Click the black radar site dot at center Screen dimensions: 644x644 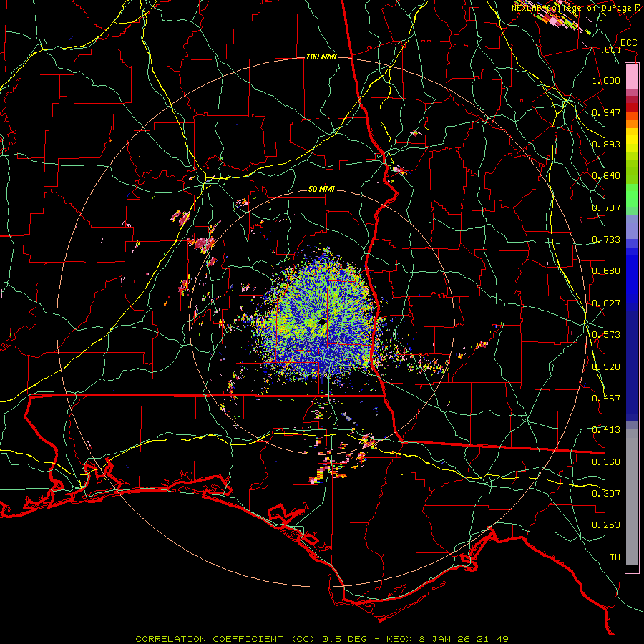coord(322,321)
